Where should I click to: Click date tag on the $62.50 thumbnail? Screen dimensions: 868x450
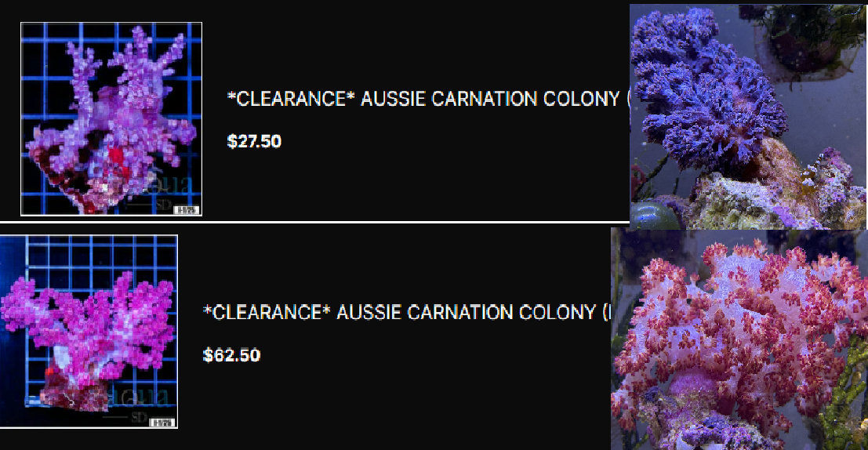[163, 423]
